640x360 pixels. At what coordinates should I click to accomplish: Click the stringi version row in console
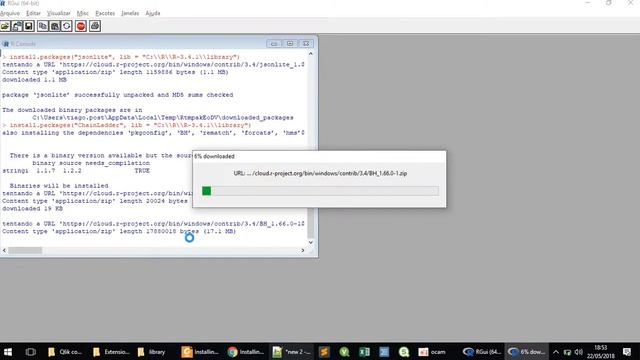[x=76, y=171]
